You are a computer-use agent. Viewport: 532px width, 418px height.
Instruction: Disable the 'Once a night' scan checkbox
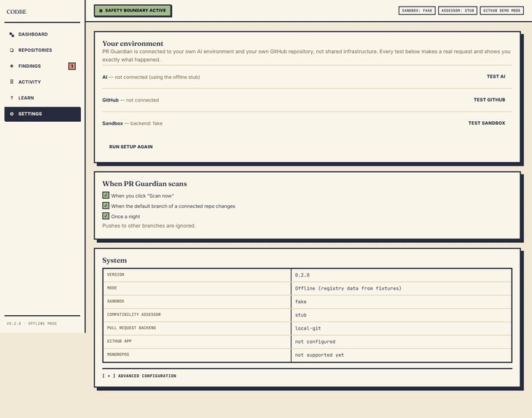pyautogui.click(x=106, y=216)
